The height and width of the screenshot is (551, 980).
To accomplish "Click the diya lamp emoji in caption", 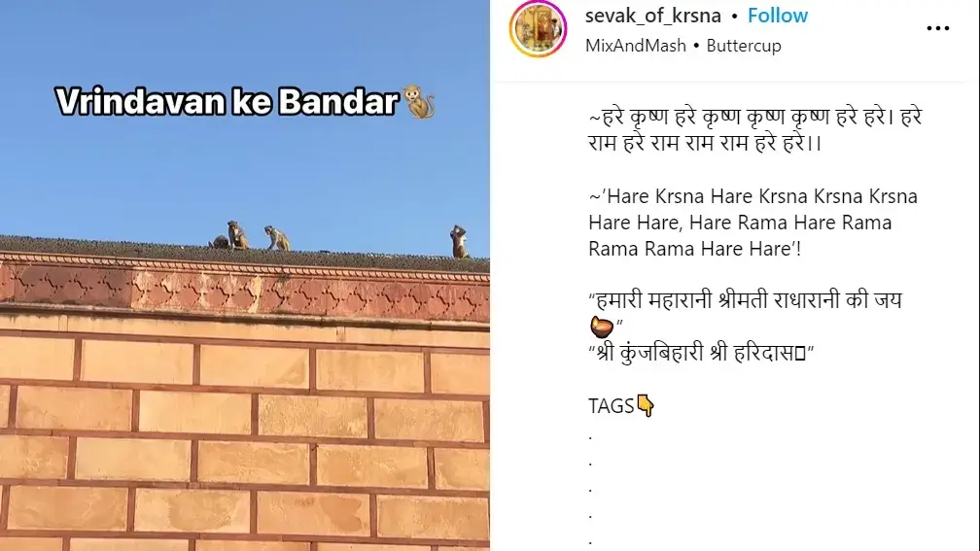I will pos(601,327).
